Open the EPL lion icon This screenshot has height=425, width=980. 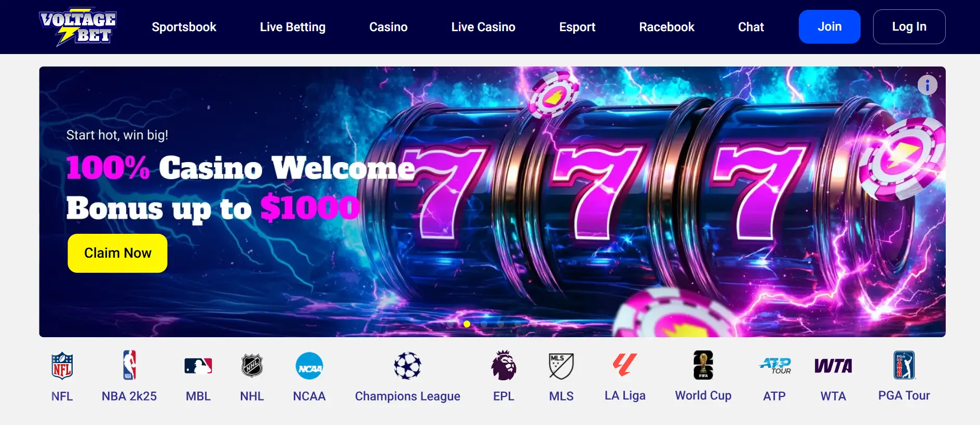click(x=503, y=365)
